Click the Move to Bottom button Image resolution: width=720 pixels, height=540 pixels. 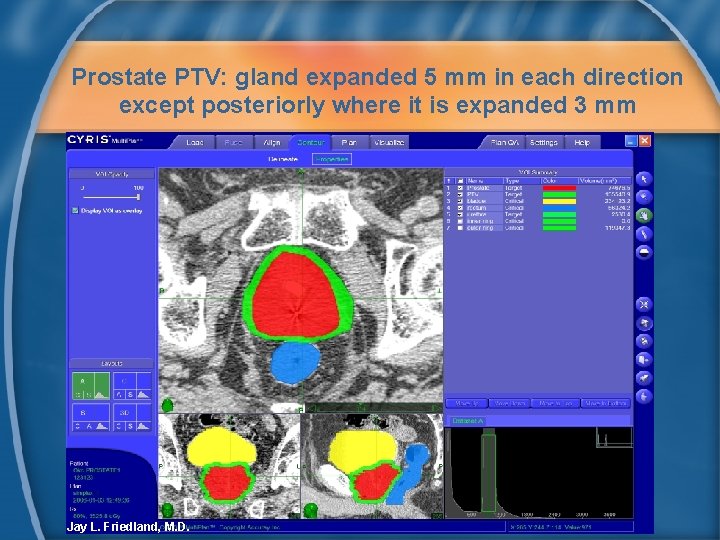(606, 403)
